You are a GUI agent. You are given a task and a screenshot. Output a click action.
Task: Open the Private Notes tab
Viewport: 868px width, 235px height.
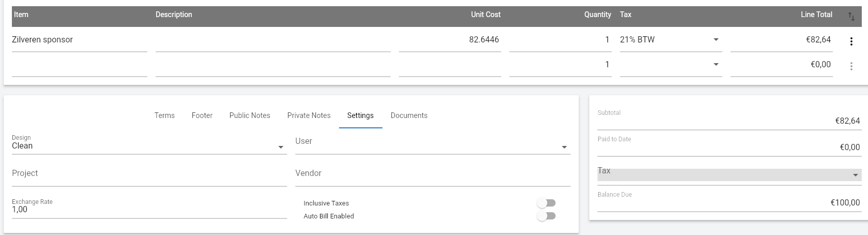click(x=309, y=115)
